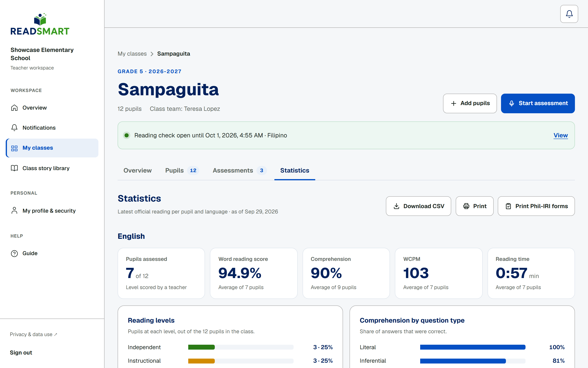Click "Class team: Teresa Lopez" text
The height and width of the screenshot is (368, 588).
(185, 109)
